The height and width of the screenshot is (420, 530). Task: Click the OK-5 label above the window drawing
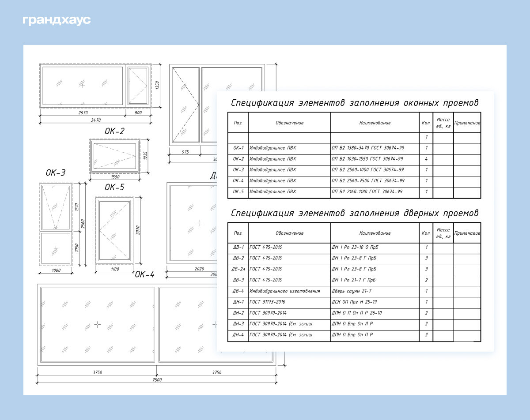(x=114, y=187)
